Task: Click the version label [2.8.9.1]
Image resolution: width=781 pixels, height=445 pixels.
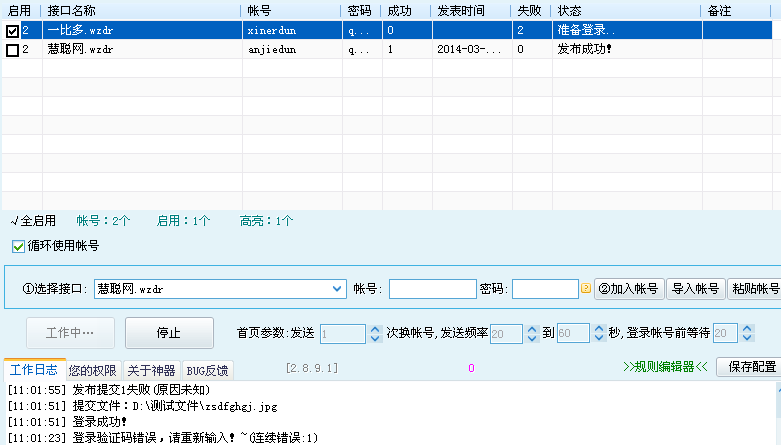Action: pyautogui.click(x=312, y=368)
